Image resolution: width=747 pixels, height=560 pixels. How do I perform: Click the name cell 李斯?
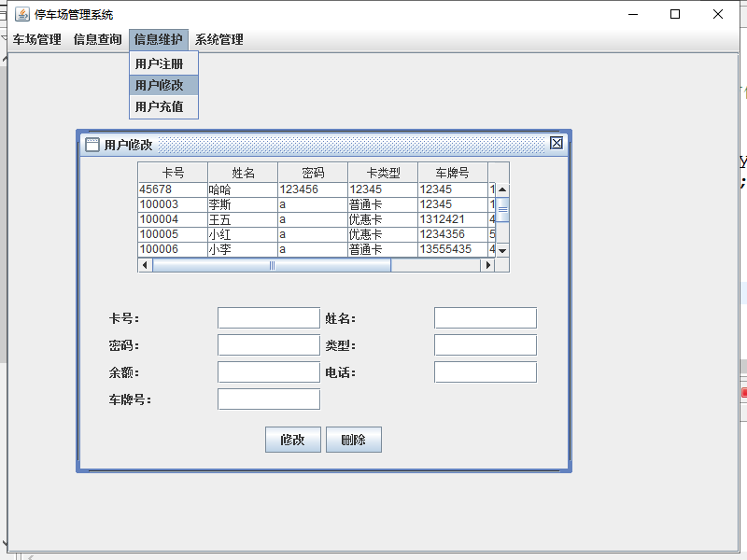(243, 204)
